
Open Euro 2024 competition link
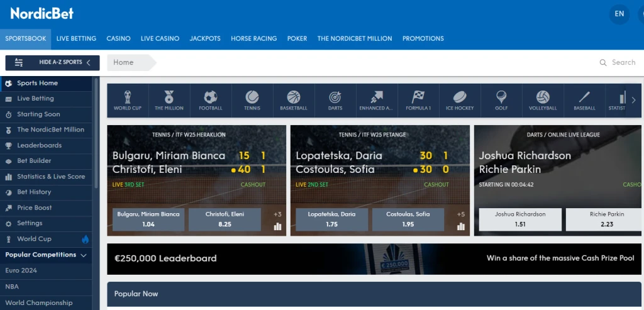click(x=46, y=271)
